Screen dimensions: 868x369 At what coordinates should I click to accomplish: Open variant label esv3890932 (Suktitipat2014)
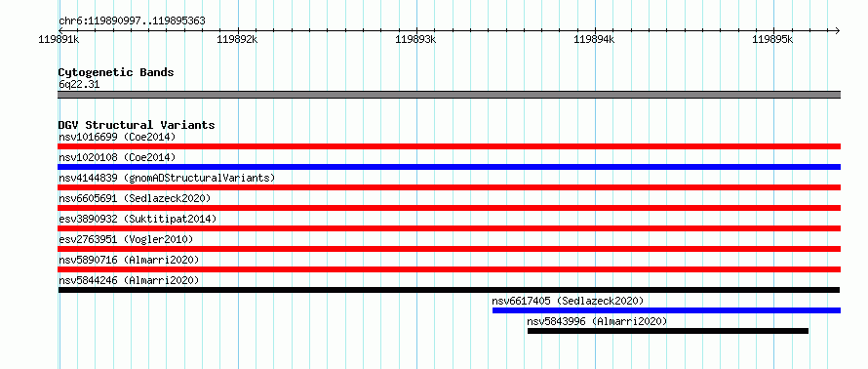[x=138, y=219]
